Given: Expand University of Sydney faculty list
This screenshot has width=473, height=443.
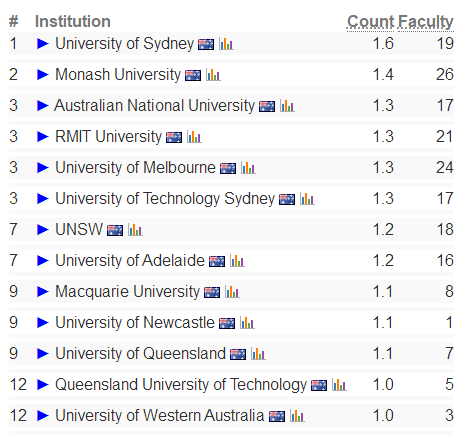Looking at the screenshot, I should (x=43, y=43).
